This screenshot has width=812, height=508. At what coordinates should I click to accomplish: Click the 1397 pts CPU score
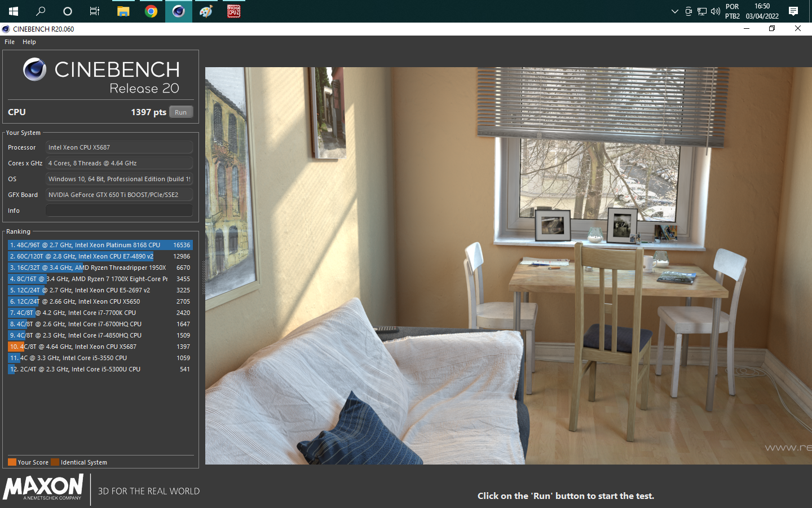[x=148, y=112]
